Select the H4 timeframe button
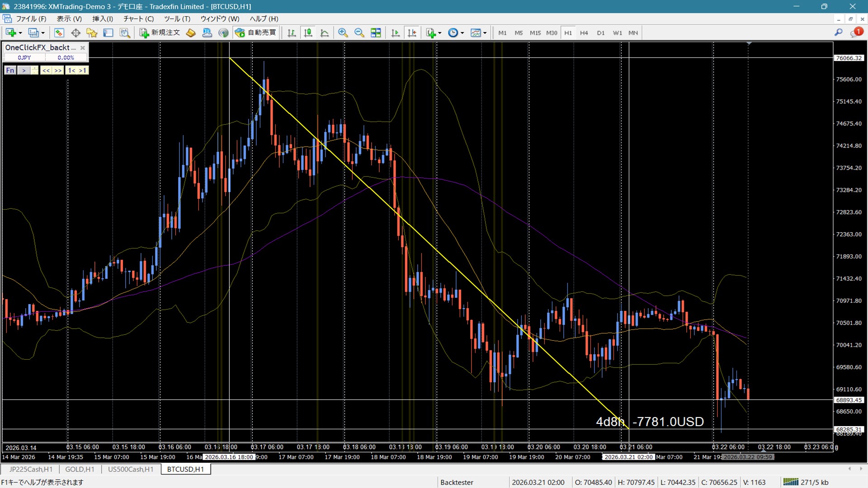Image resolution: width=868 pixels, height=488 pixels. pos(584,33)
